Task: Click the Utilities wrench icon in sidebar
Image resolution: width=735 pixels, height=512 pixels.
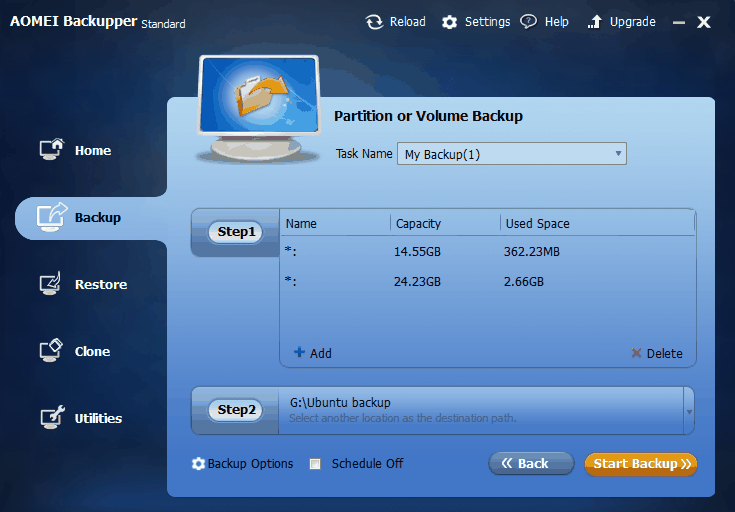Action: coord(52,417)
